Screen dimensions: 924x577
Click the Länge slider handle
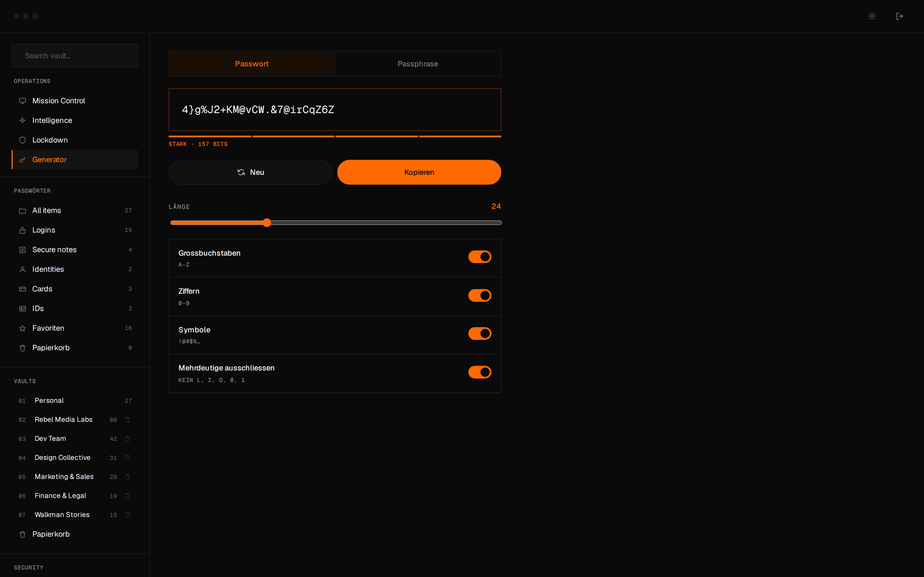(x=267, y=222)
